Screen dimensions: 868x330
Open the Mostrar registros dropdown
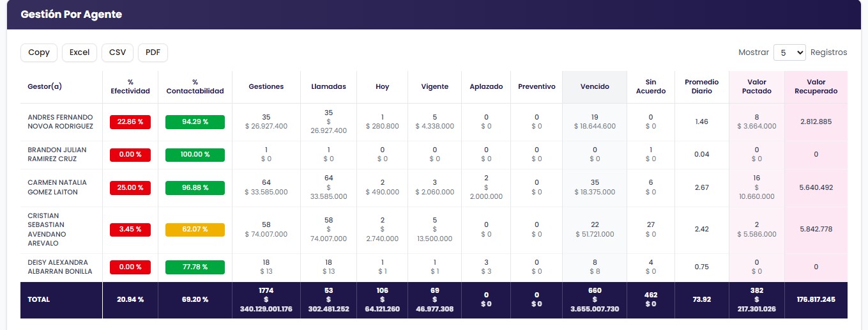click(x=789, y=52)
